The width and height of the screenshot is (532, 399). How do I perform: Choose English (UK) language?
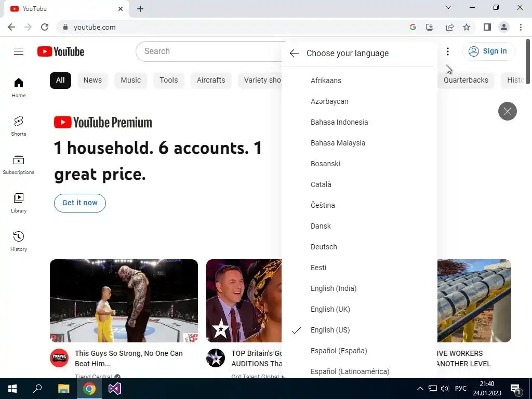click(360, 309)
